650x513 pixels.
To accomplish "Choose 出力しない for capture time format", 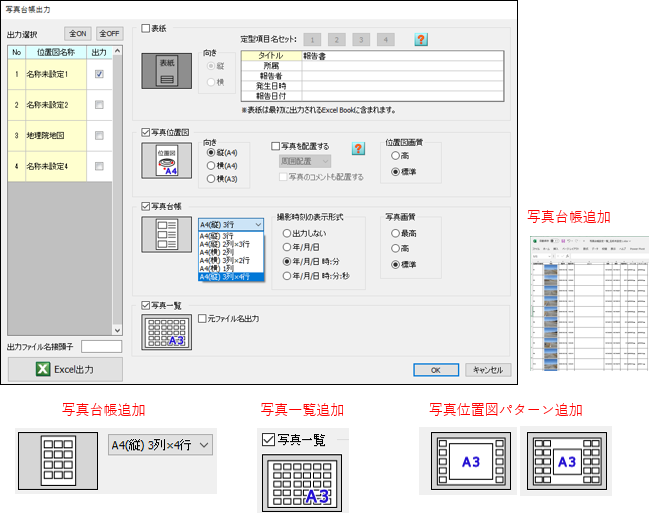I will (x=287, y=233).
